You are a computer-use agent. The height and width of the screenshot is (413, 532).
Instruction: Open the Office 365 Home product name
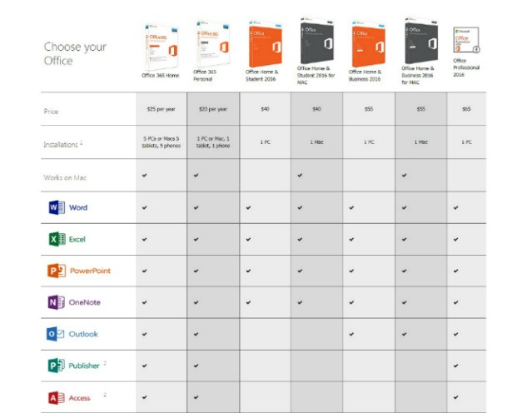pyautogui.click(x=160, y=75)
